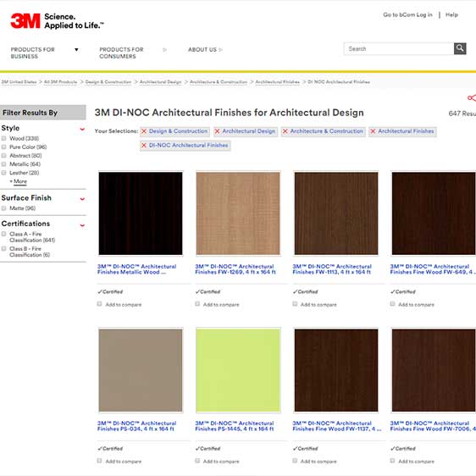Check the Abstract style filter
This screenshot has width=476, height=476.
pos(4,156)
